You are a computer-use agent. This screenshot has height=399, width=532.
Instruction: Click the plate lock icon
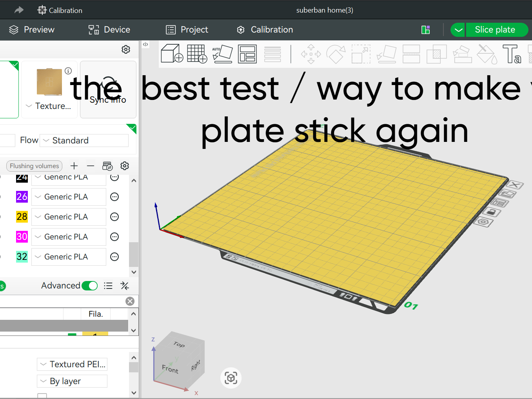click(492, 212)
